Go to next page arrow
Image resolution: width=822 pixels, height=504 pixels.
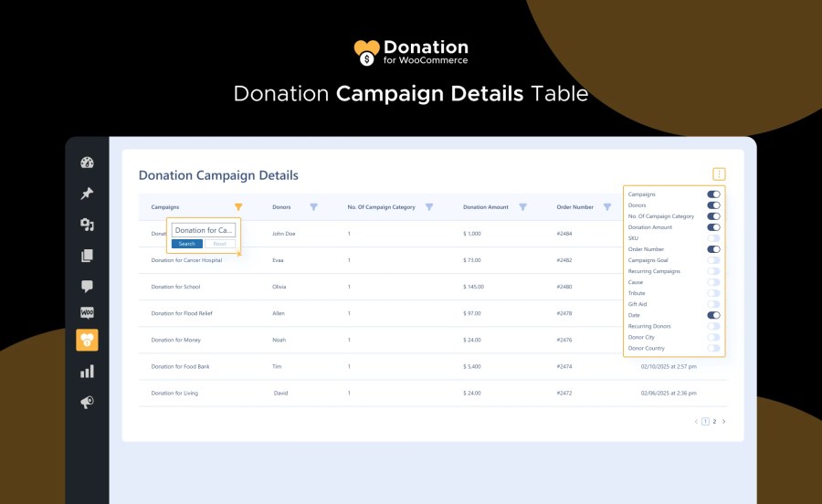pos(724,422)
